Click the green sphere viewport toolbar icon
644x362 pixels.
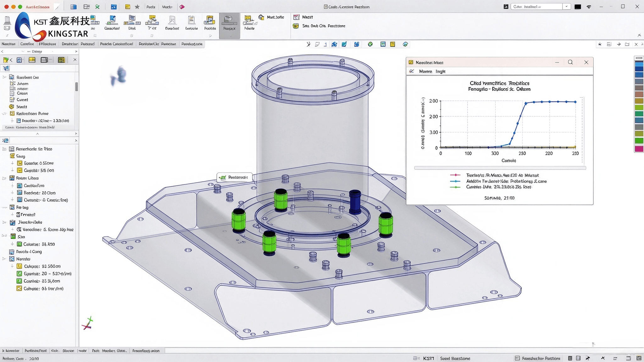coord(370,44)
